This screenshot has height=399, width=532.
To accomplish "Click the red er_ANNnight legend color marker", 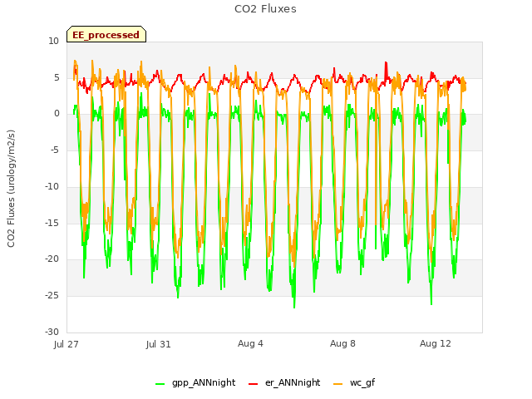I will tap(254, 384).
